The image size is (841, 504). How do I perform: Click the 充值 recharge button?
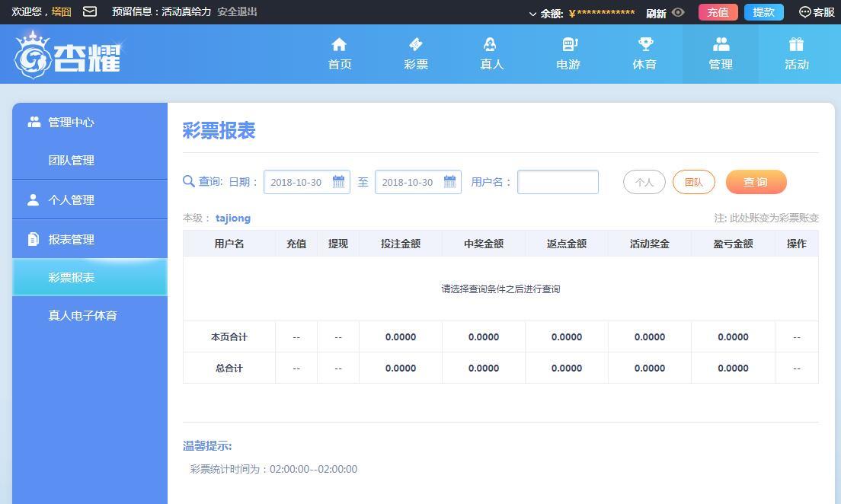point(718,11)
